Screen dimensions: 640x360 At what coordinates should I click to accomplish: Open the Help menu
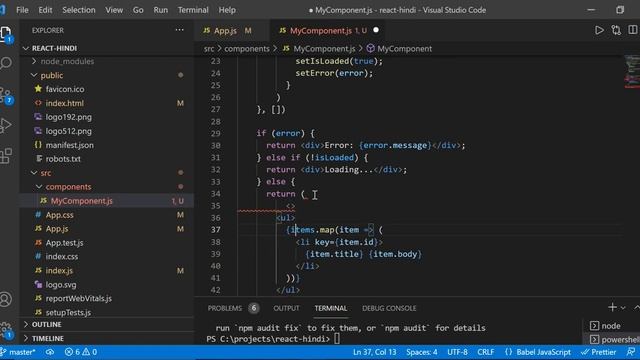click(x=227, y=10)
